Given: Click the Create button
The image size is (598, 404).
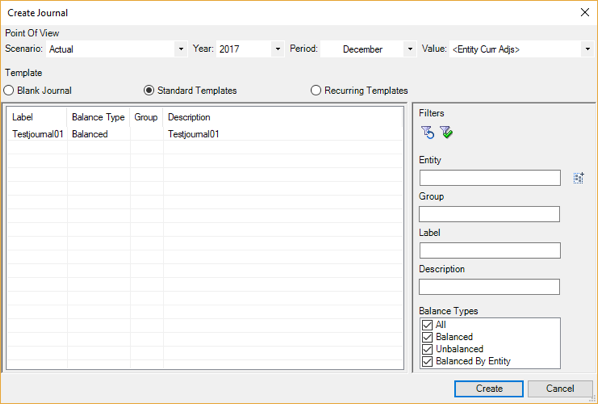Looking at the screenshot, I should point(489,389).
